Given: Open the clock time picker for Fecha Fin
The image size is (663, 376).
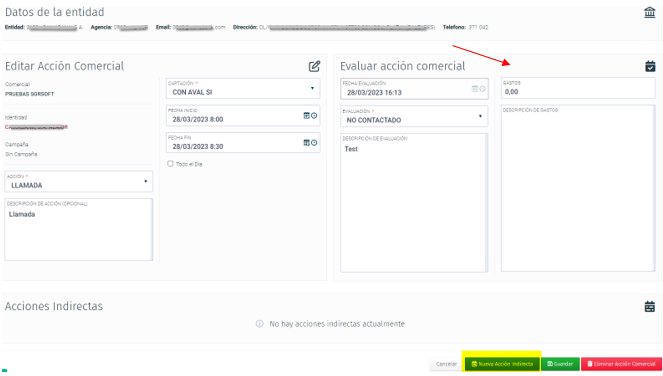Looking at the screenshot, I should (x=314, y=143).
